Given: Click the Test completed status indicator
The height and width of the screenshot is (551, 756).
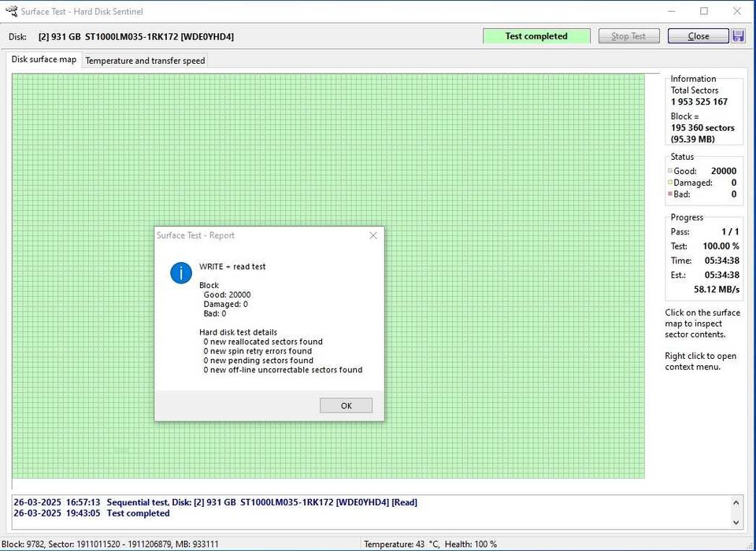Looking at the screenshot, I should point(536,36).
